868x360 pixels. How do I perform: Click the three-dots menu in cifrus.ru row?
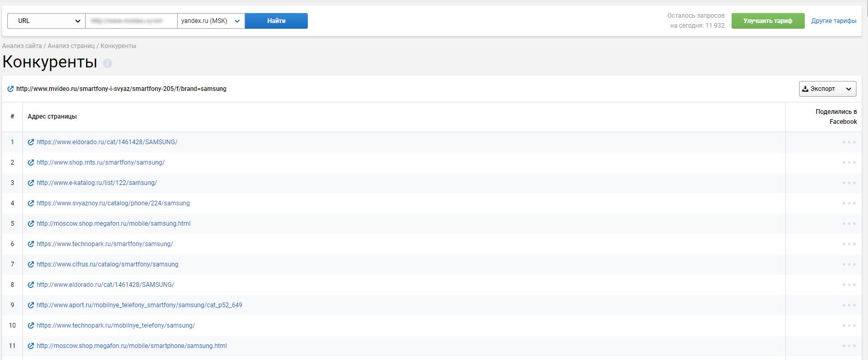849,264
